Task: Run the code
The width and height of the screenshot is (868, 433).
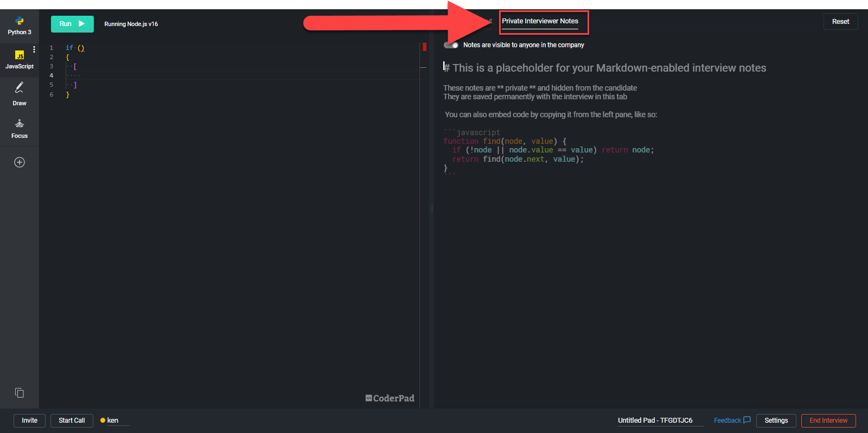Action: (x=72, y=24)
